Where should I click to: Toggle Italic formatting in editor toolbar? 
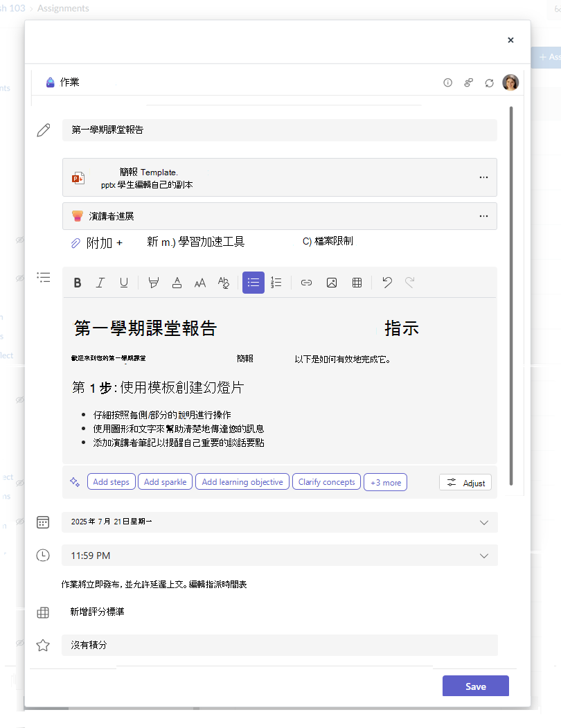tap(100, 283)
